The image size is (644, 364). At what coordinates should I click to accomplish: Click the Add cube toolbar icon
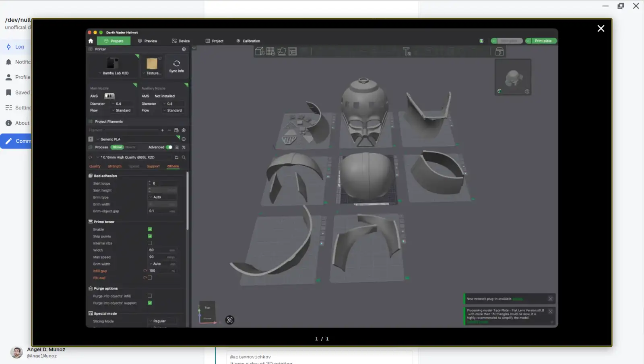click(x=260, y=51)
